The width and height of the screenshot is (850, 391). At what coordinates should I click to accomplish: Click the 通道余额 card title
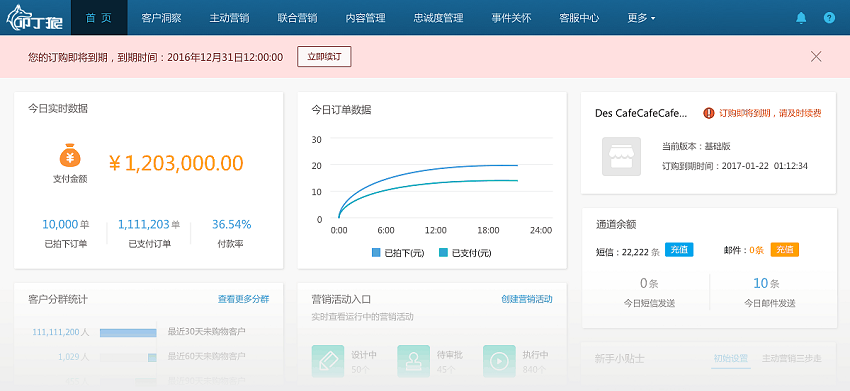coord(616,225)
